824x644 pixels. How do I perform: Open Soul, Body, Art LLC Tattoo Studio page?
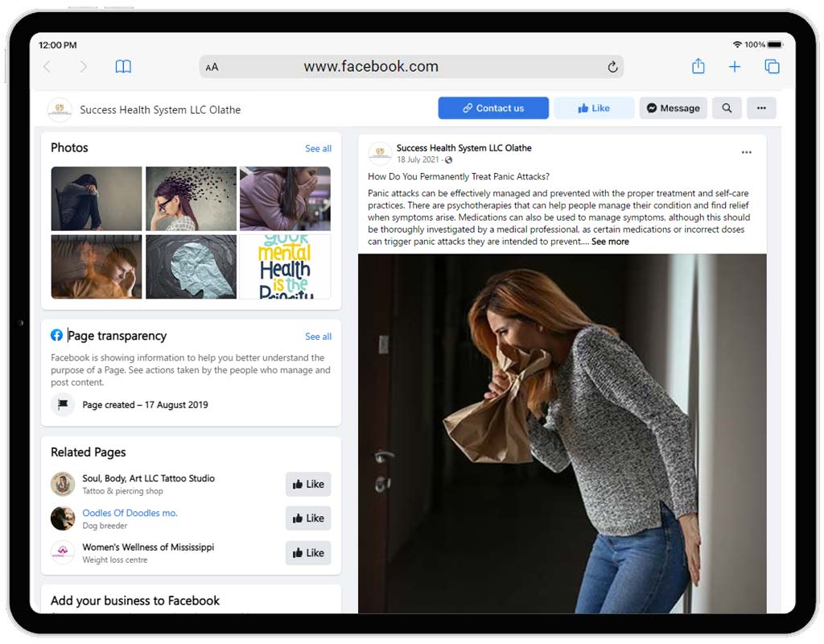[148, 478]
